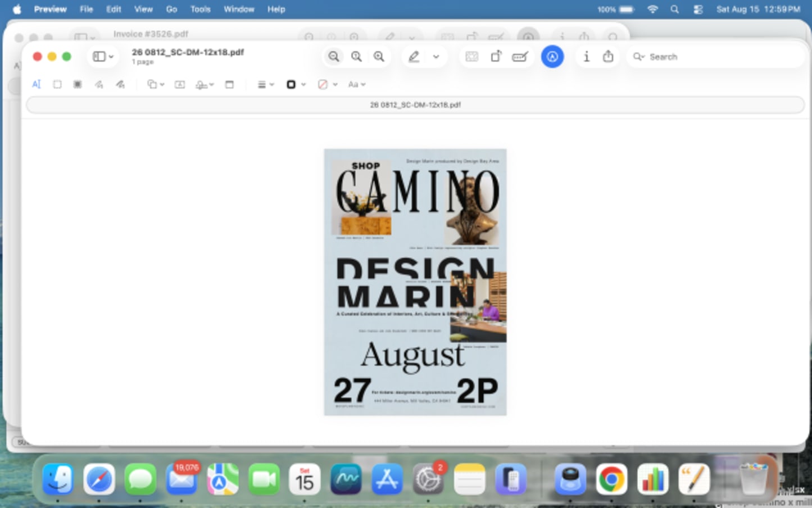
Task: Open Numbers from the Dock
Action: tap(653, 479)
